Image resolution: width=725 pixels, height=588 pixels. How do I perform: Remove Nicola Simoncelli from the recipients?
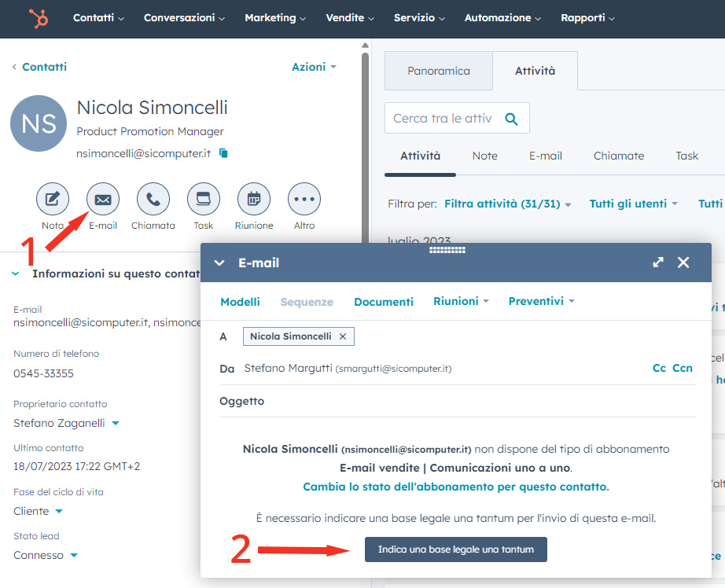pos(343,336)
